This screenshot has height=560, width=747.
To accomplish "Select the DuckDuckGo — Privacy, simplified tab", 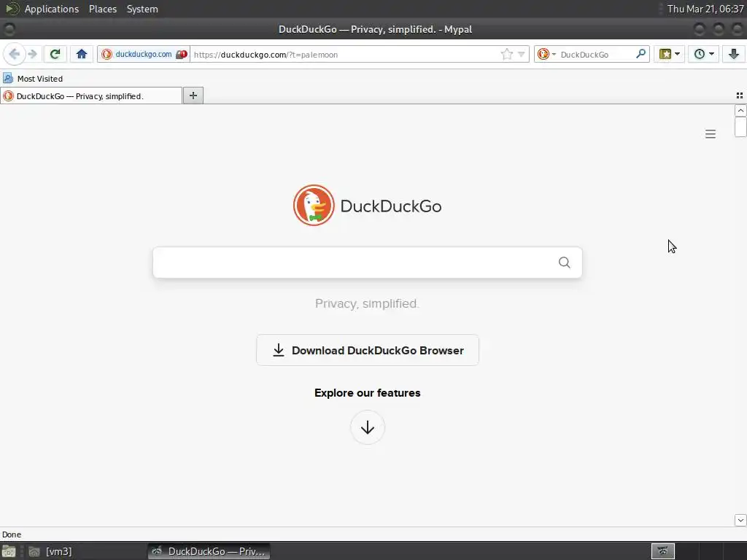I will pyautogui.click(x=91, y=96).
